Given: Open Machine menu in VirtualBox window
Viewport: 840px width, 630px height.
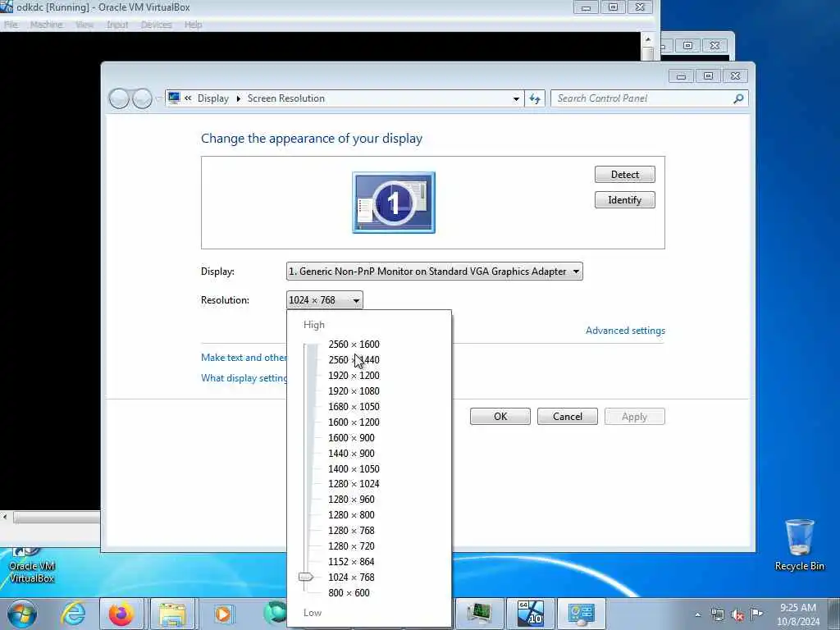Looking at the screenshot, I should 47,25.
